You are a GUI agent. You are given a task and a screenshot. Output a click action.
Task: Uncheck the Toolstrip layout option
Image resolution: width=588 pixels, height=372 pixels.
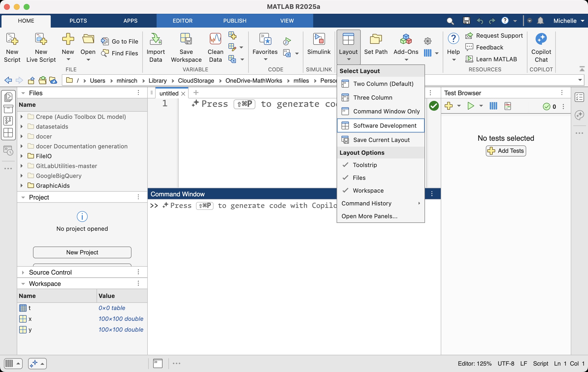(365, 165)
